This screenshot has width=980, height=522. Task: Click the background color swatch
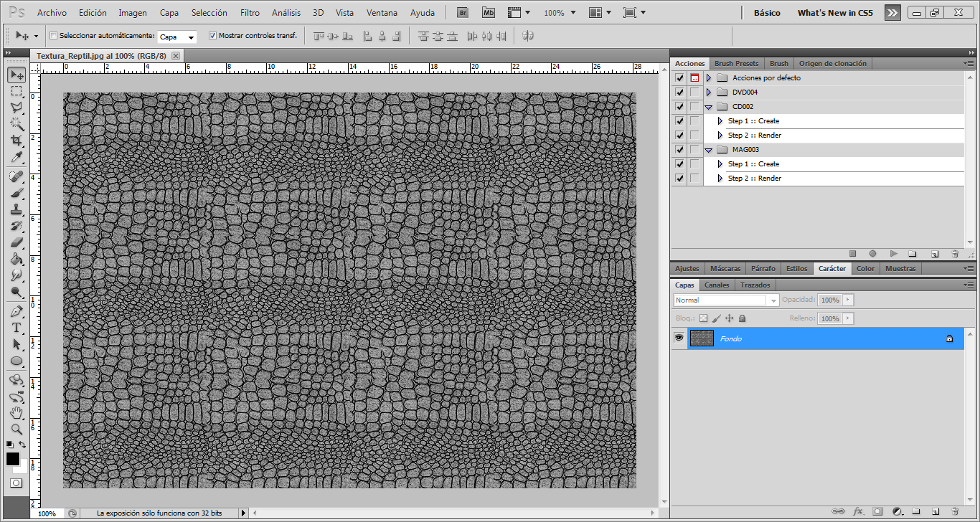point(24,469)
